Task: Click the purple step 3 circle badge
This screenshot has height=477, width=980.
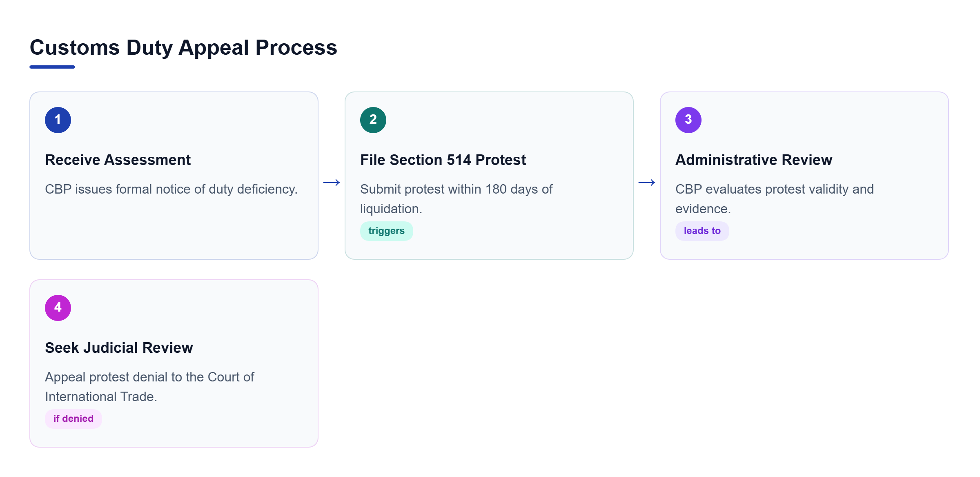Action: click(688, 120)
